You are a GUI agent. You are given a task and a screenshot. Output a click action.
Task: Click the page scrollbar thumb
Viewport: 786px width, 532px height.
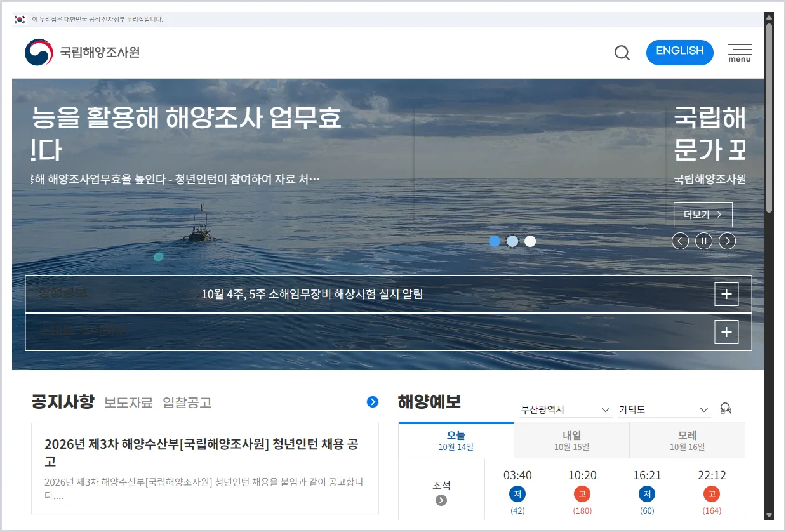tap(769, 117)
